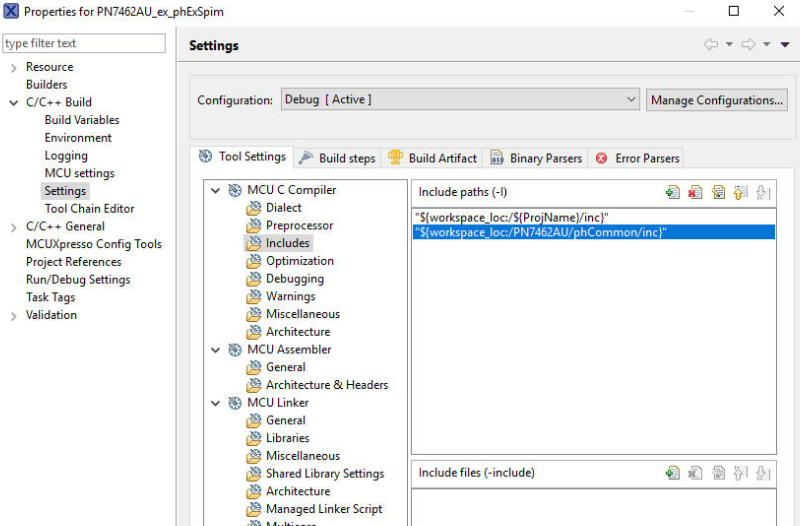Switch to Build Artifact tab
This screenshot has width=800, height=526.
click(433, 158)
